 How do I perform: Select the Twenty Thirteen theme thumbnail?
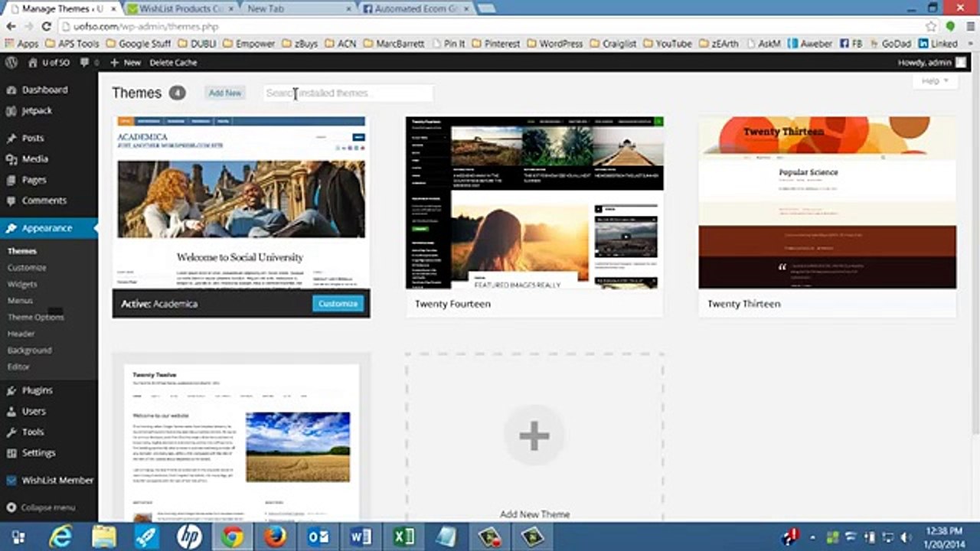tap(827, 202)
